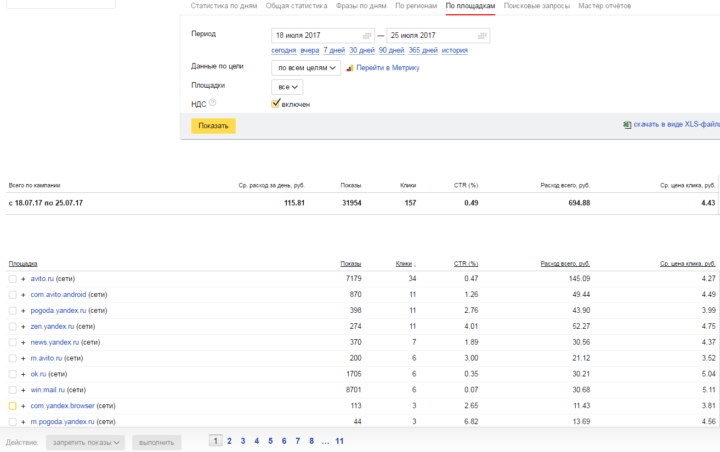Select the '30 дней' period link
This screenshot has width=720, height=452.
click(x=362, y=50)
